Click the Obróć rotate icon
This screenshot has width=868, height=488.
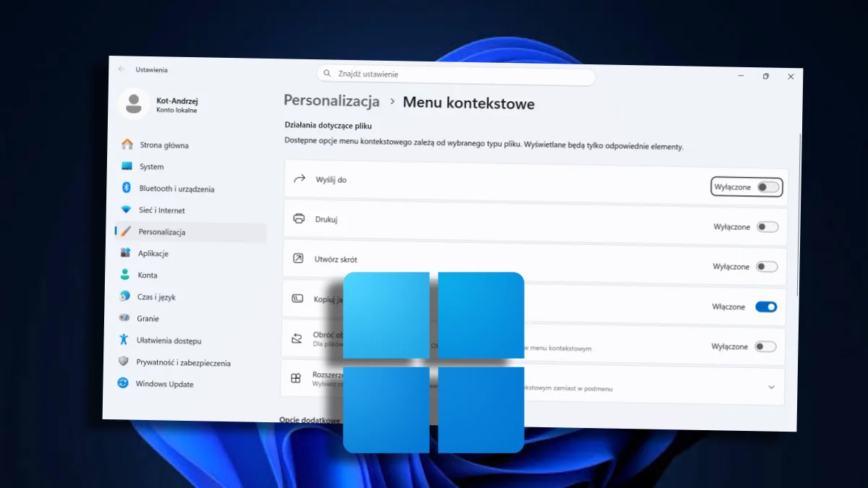pos(297,338)
